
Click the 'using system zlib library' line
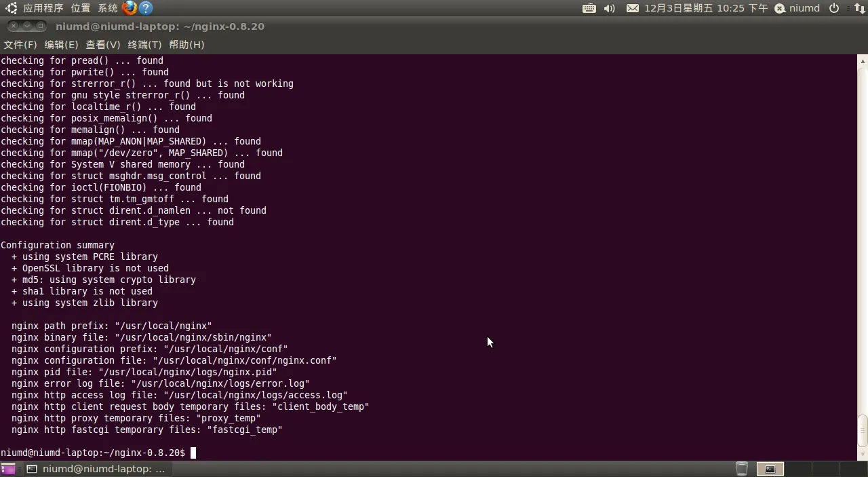(x=85, y=303)
